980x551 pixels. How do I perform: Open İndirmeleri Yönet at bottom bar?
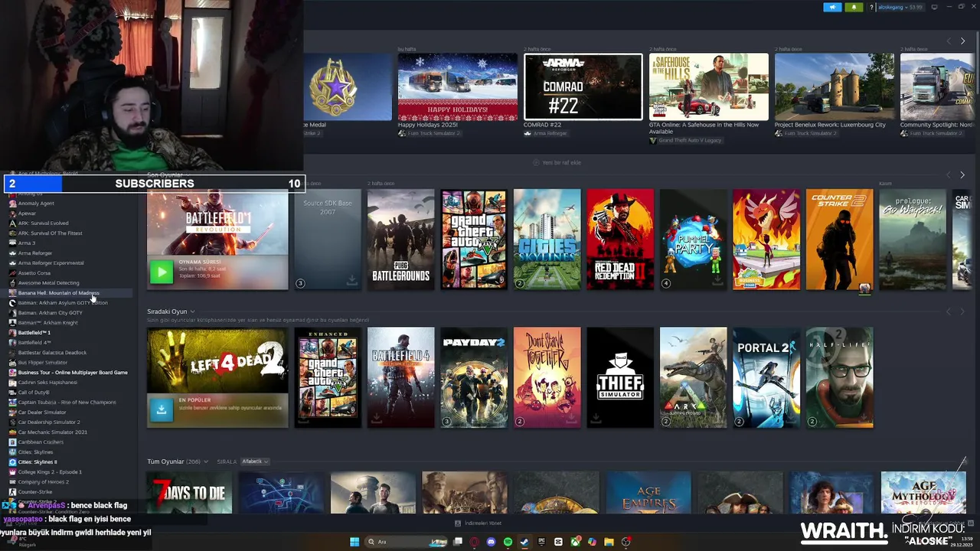click(x=478, y=523)
